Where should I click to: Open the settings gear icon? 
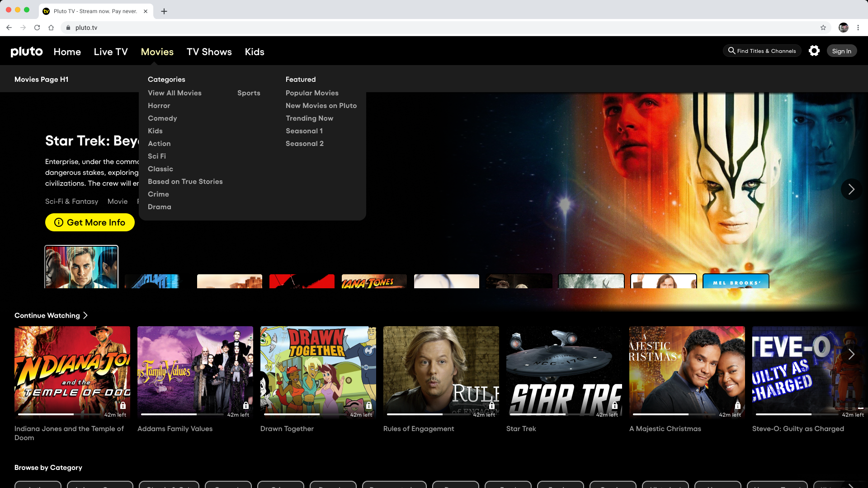click(814, 51)
